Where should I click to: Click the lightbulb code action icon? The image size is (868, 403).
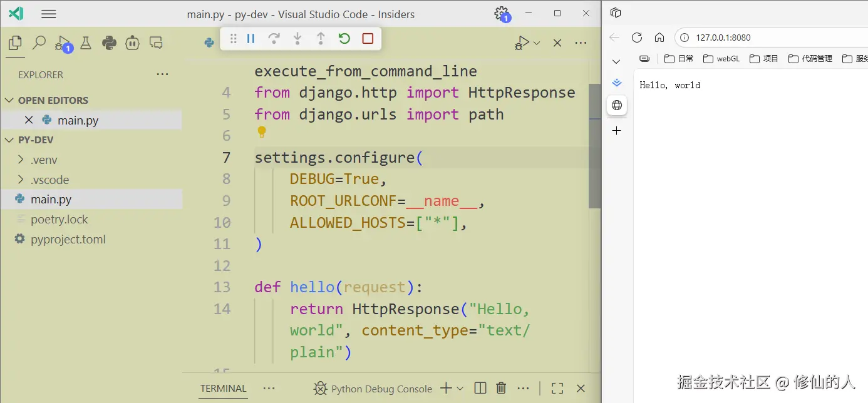click(x=262, y=132)
